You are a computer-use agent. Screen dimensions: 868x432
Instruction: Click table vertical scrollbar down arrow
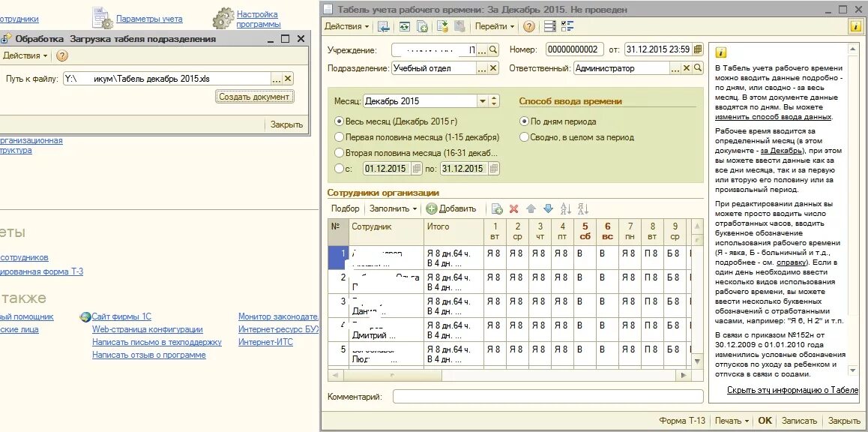[x=698, y=361]
